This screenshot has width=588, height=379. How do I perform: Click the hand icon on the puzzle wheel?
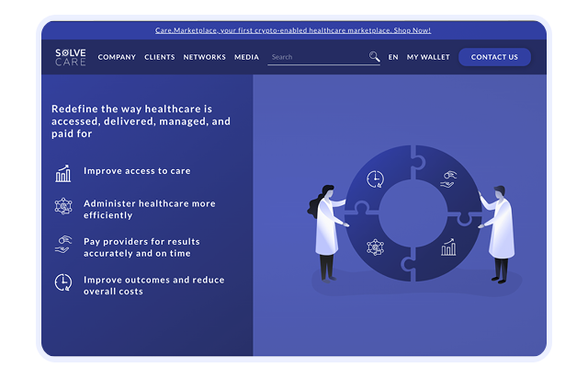tap(448, 178)
